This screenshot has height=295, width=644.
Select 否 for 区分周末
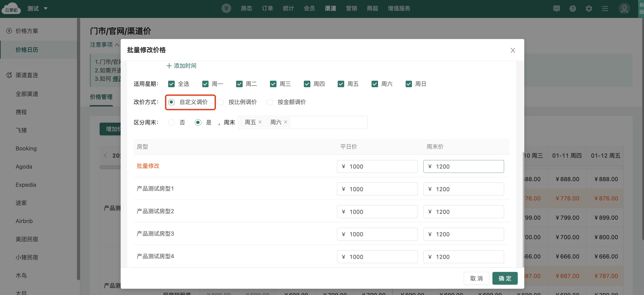[x=171, y=122]
